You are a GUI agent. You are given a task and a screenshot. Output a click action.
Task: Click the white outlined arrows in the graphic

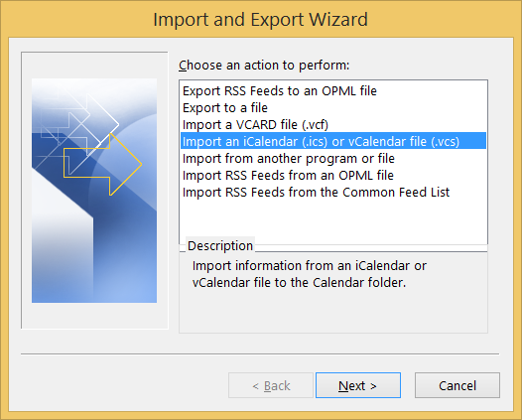(76, 126)
